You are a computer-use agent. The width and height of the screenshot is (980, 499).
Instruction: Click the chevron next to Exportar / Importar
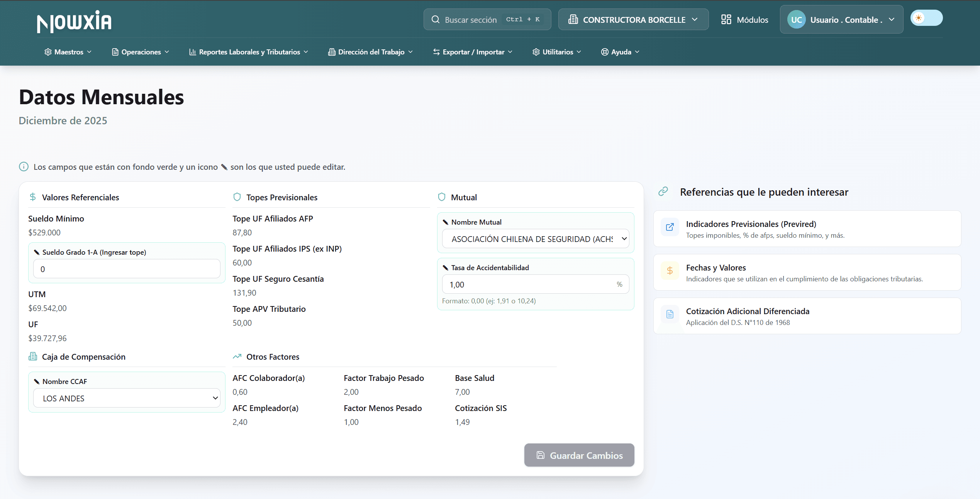coord(510,52)
